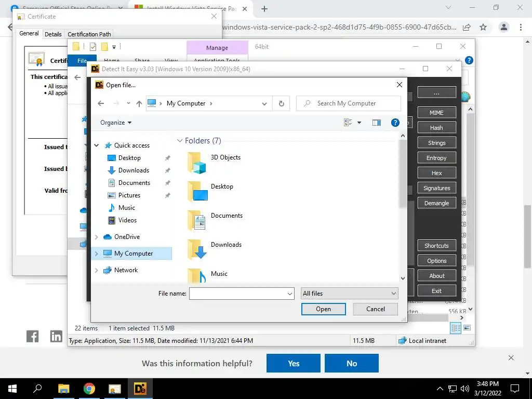Click the Strings button in Detect It Easy

pyautogui.click(x=436, y=143)
